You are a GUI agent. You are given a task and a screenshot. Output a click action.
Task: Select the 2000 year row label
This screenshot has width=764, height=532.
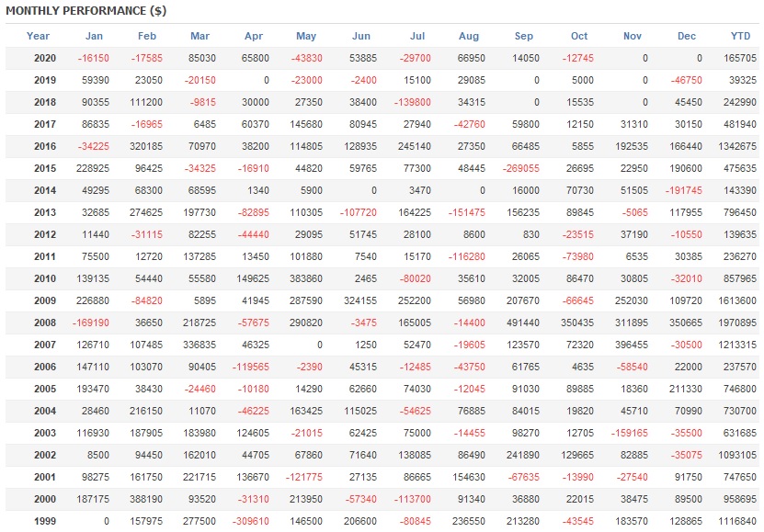click(45, 500)
